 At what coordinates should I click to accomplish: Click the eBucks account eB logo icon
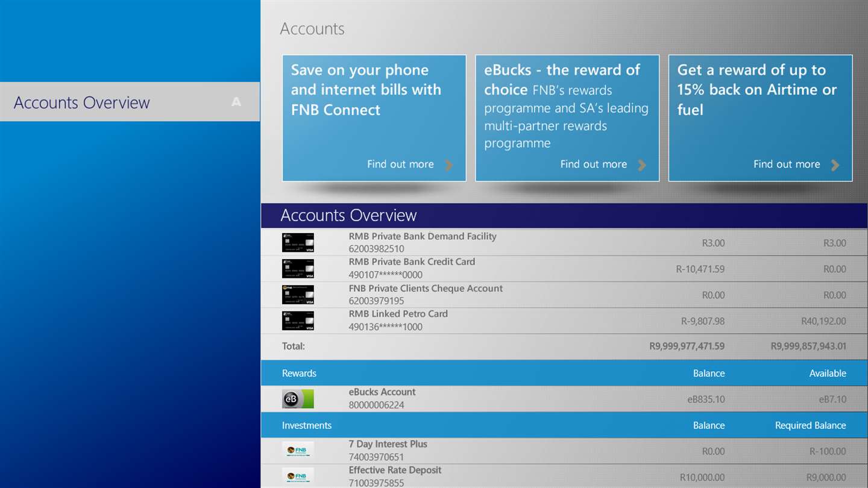298,399
